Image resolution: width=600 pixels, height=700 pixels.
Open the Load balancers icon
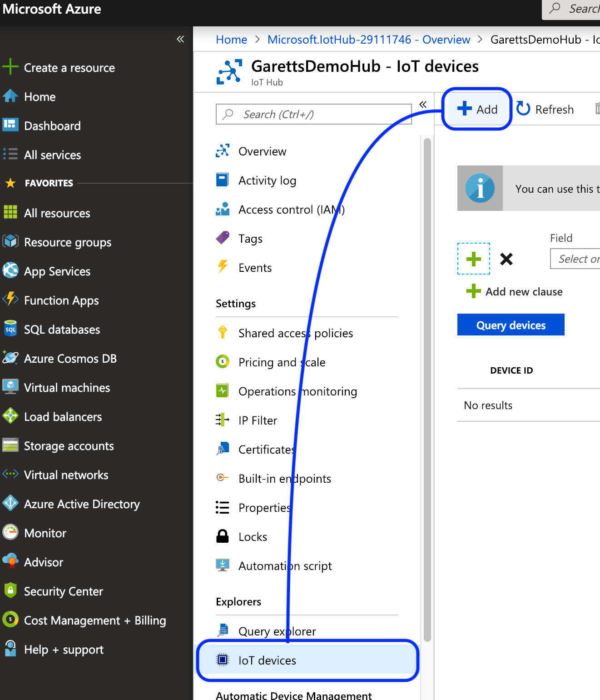[x=10, y=416]
